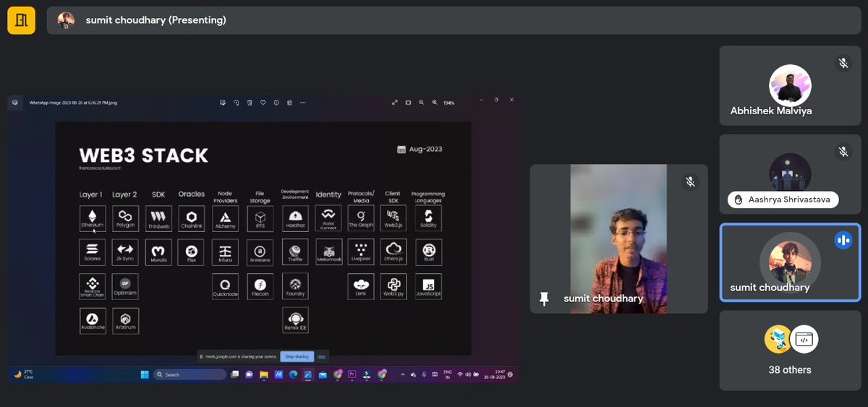Click the Stop sharing button
This screenshot has height=407, width=868.
297,356
